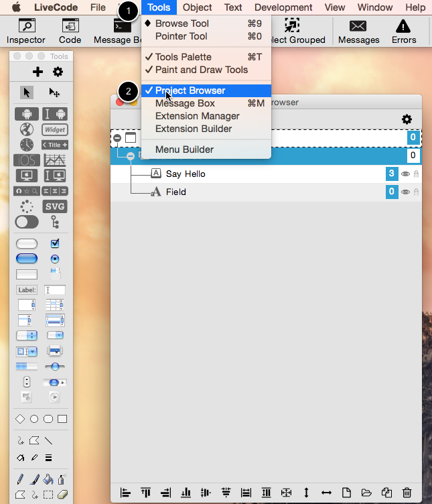This screenshot has width=432, height=504.
Task: Add the Line Graph widget
Action: point(55,160)
